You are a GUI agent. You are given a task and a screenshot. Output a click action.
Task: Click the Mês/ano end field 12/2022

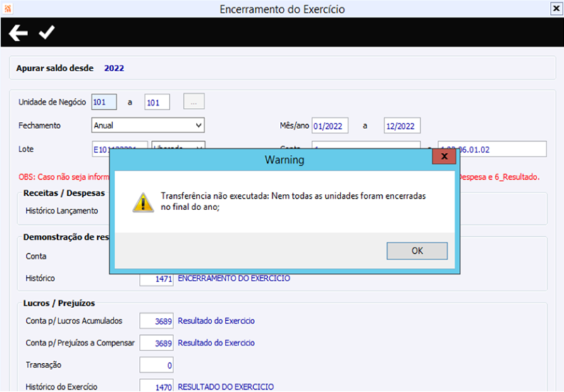[x=402, y=126]
